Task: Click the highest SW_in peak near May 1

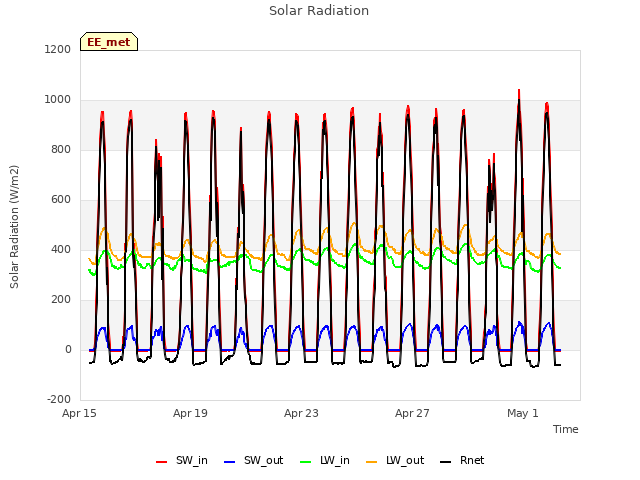Action: coord(519,91)
